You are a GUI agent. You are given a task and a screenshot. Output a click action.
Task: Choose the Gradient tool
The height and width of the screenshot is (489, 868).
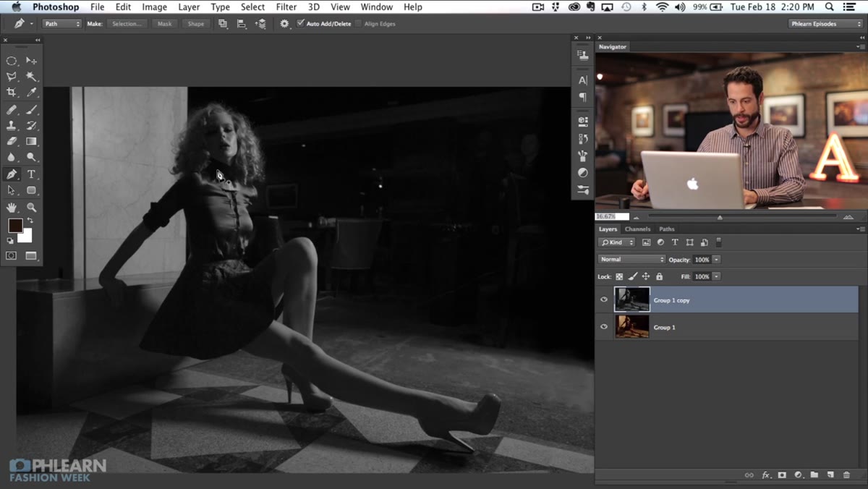pos(32,142)
